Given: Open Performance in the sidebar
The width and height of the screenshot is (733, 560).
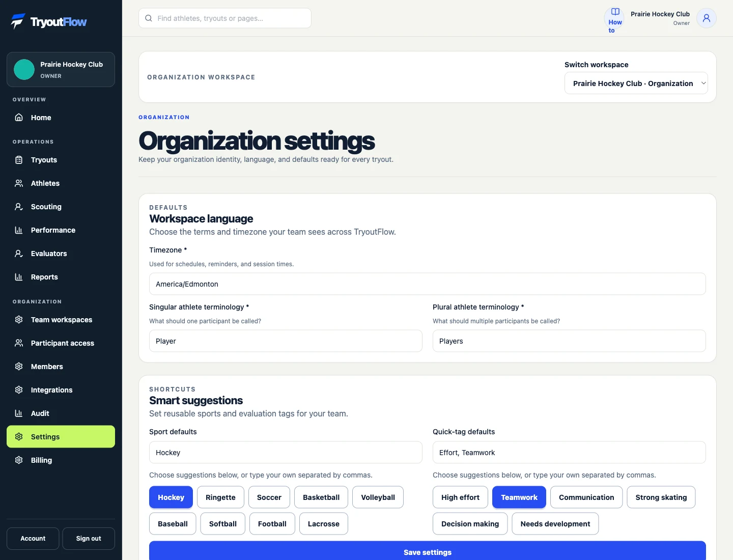Looking at the screenshot, I should tap(61, 230).
